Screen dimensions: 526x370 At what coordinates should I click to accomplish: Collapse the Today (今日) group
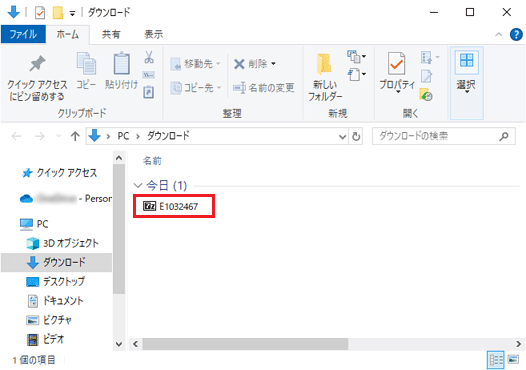pos(138,185)
